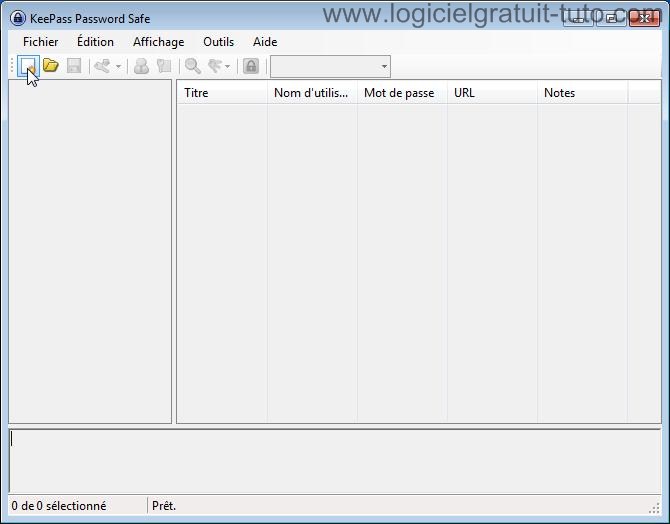
Task: Click the Find magnifying glass icon
Action: [193, 66]
